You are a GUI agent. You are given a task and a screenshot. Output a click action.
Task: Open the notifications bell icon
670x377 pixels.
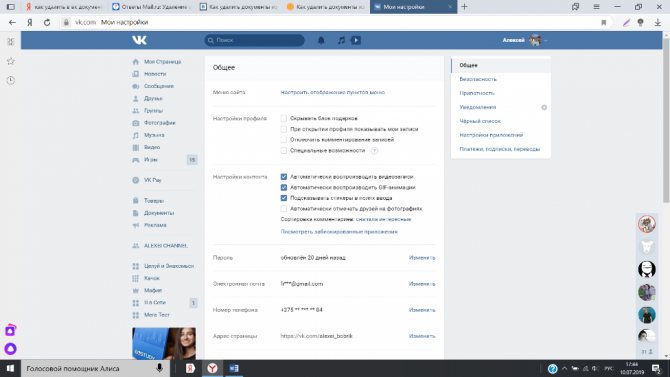click(321, 40)
